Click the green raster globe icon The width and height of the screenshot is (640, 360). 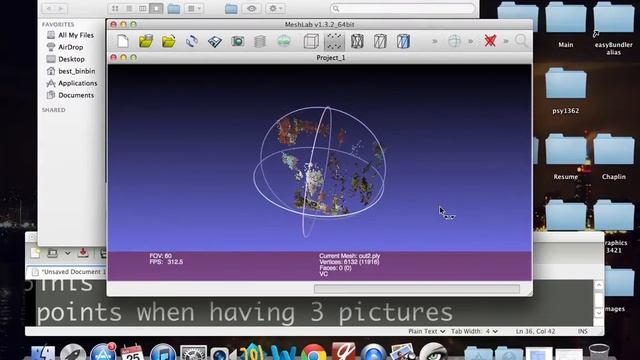[284, 41]
